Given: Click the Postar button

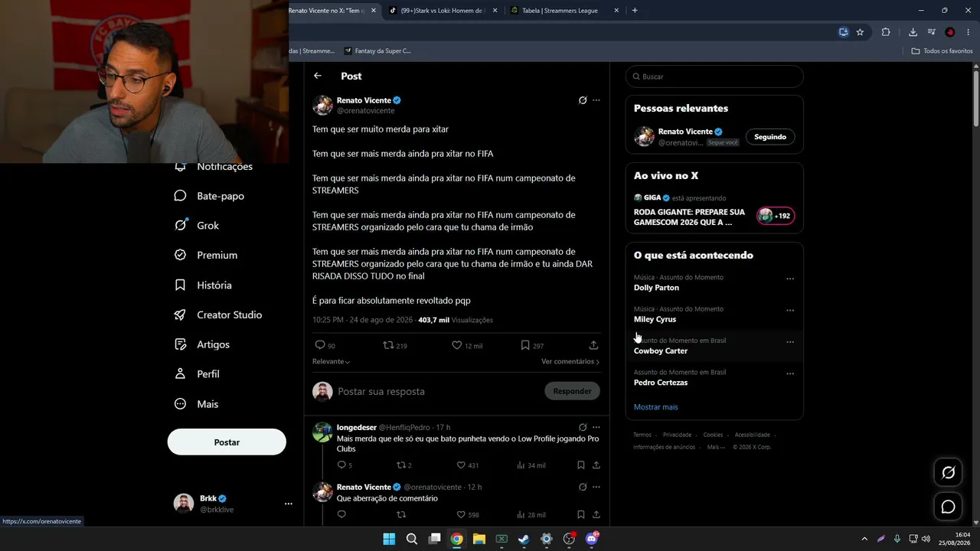Looking at the screenshot, I should click(227, 442).
